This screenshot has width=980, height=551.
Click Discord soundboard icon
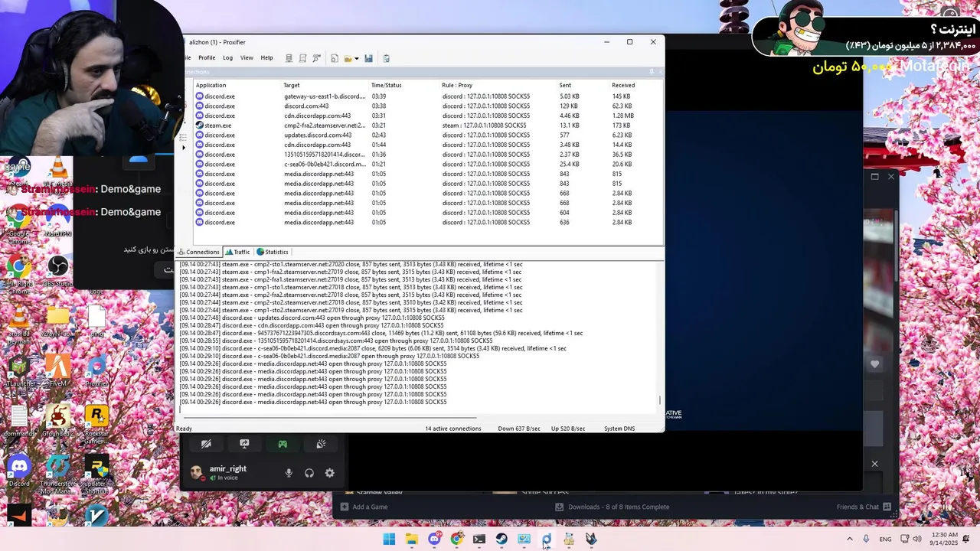coord(321,444)
